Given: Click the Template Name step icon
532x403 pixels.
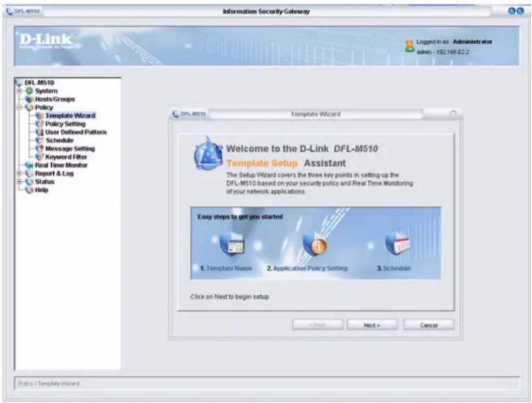Looking at the screenshot, I should (232, 245).
